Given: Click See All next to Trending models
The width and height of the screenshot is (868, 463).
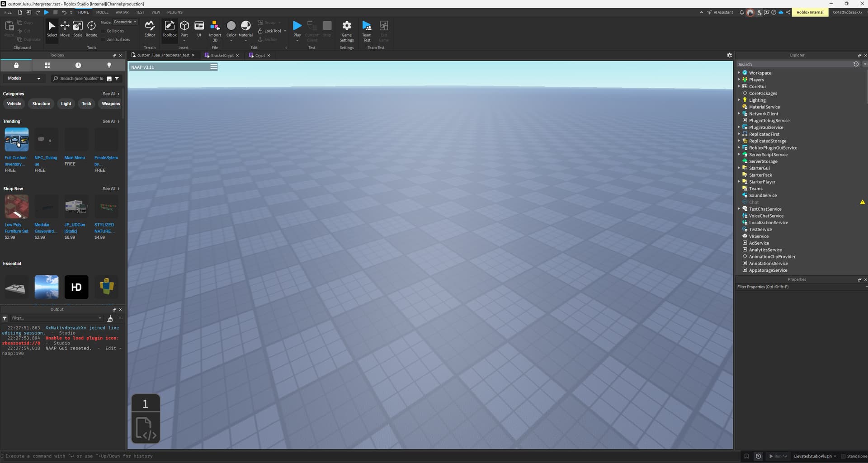Looking at the screenshot, I should point(109,121).
